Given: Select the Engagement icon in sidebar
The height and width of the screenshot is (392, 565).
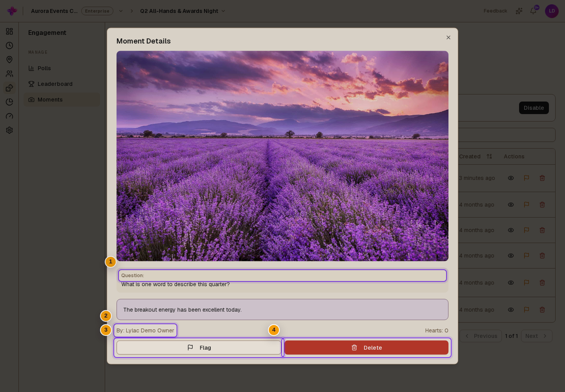Looking at the screenshot, I should coord(9,88).
